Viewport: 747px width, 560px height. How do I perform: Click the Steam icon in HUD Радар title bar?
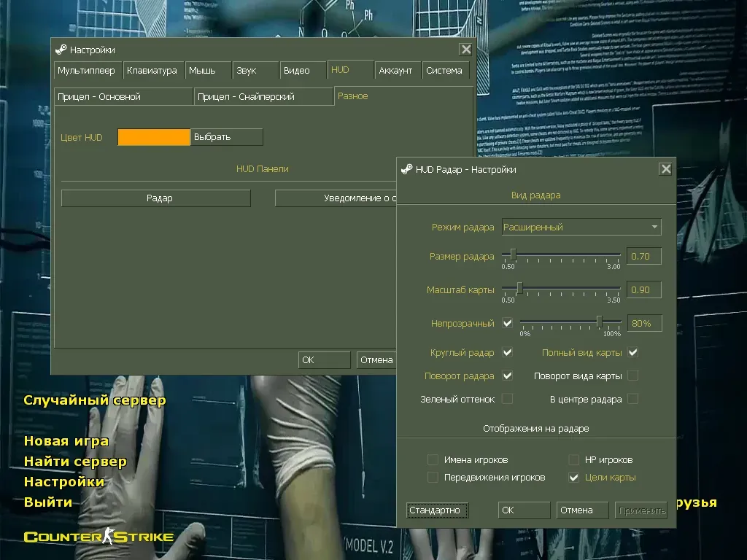tap(407, 169)
